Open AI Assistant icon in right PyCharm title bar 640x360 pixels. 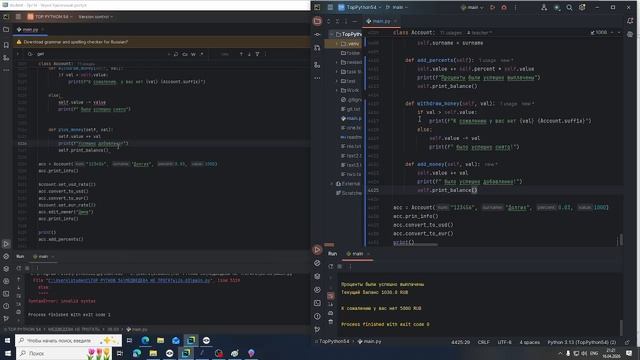pyautogui.click(x=556, y=7)
